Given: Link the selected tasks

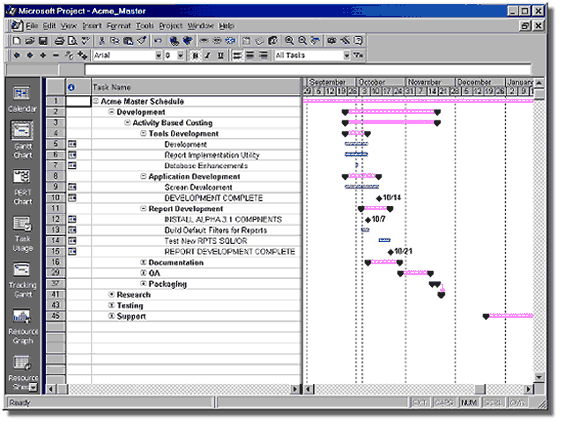Looking at the screenshot, I should pyautogui.click(x=204, y=41).
